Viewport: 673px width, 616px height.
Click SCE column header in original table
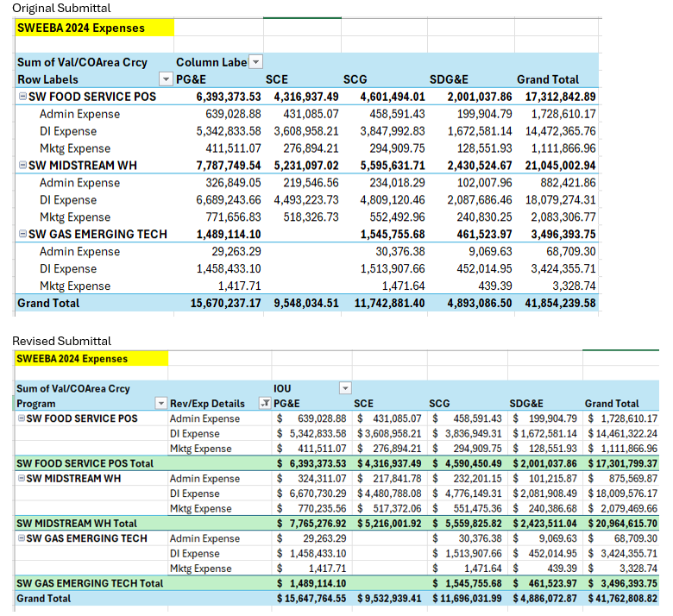tap(277, 79)
